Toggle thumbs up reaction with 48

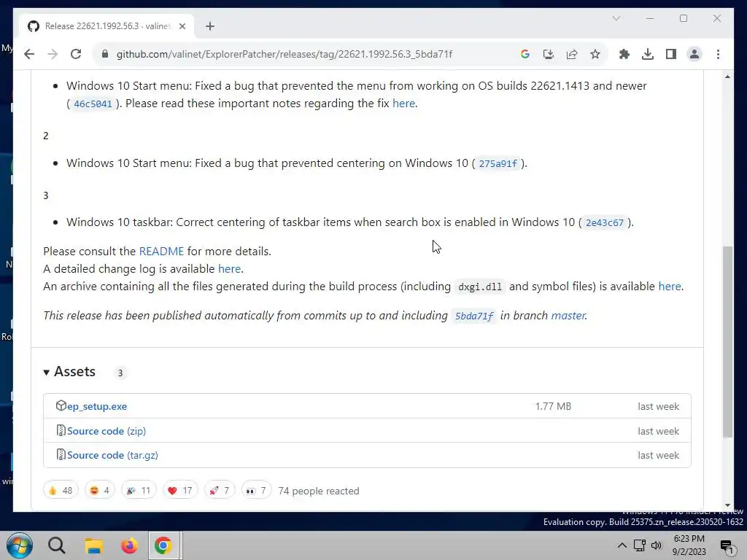point(61,491)
